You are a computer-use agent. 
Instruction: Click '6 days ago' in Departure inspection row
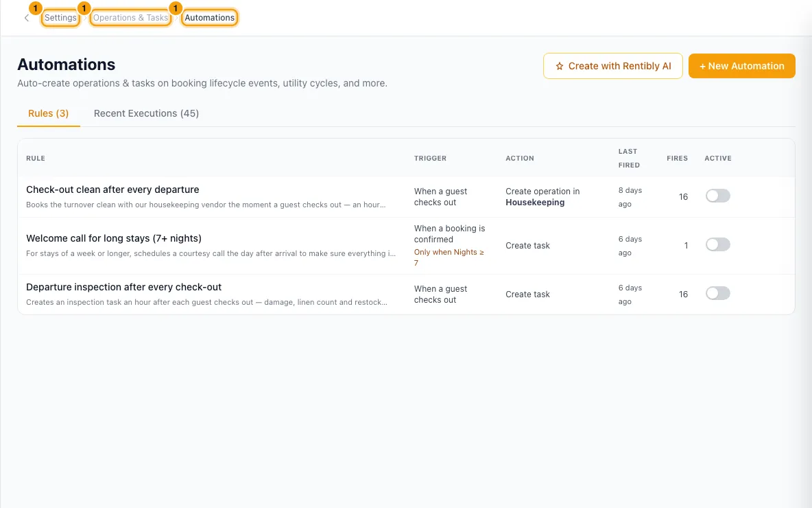pos(630,295)
